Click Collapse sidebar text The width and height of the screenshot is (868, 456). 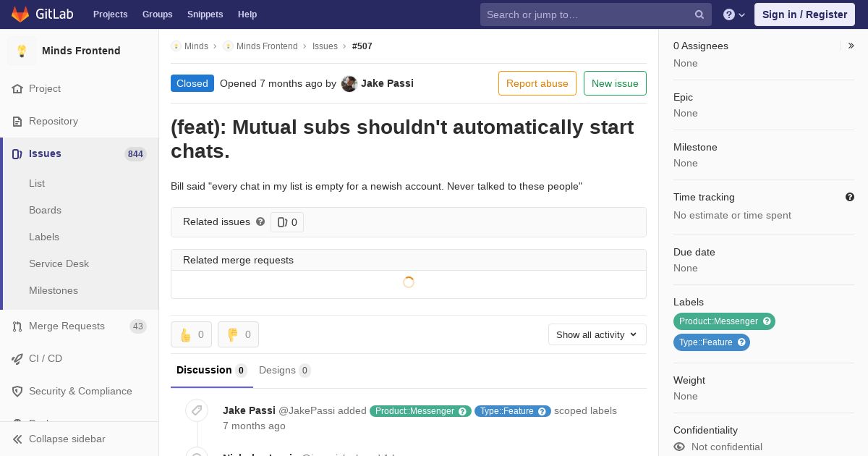click(x=67, y=439)
